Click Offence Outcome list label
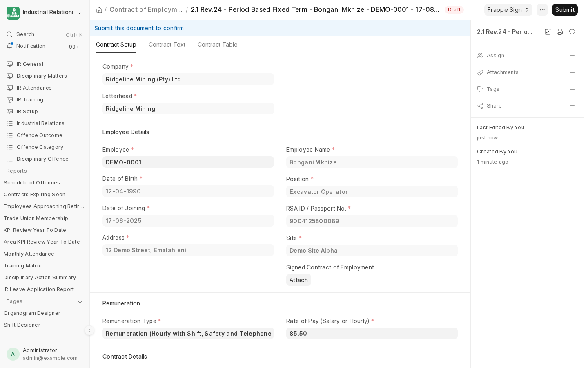The image size is (588, 368). point(40,135)
